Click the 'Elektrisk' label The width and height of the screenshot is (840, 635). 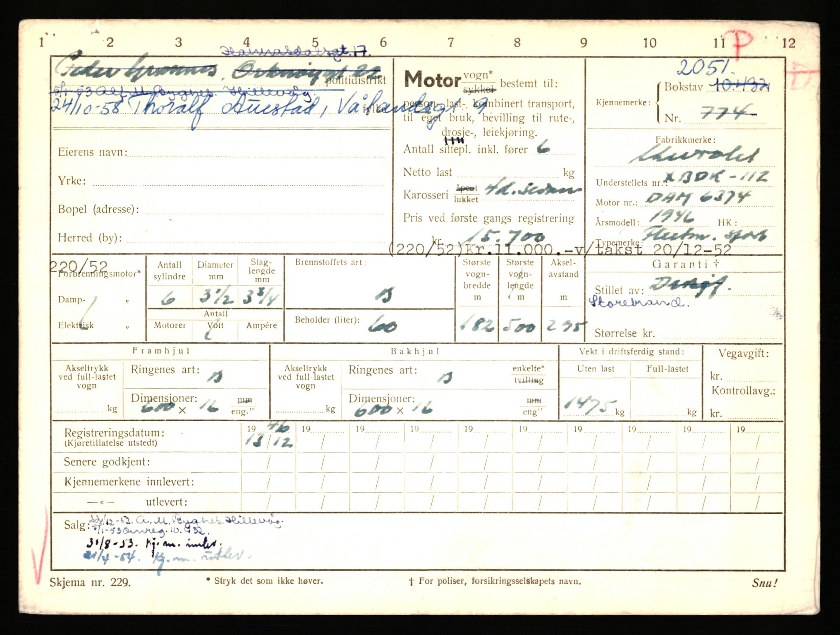pyautogui.click(x=76, y=325)
